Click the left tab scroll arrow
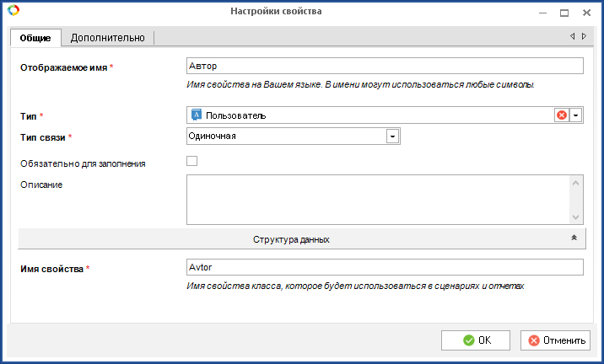 [x=573, y=36]
